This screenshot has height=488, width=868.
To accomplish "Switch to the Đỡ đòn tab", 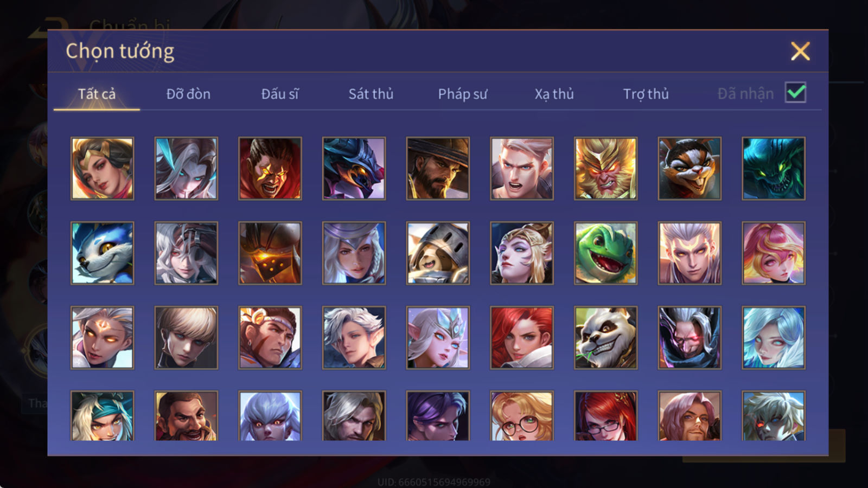I will 188,94.
